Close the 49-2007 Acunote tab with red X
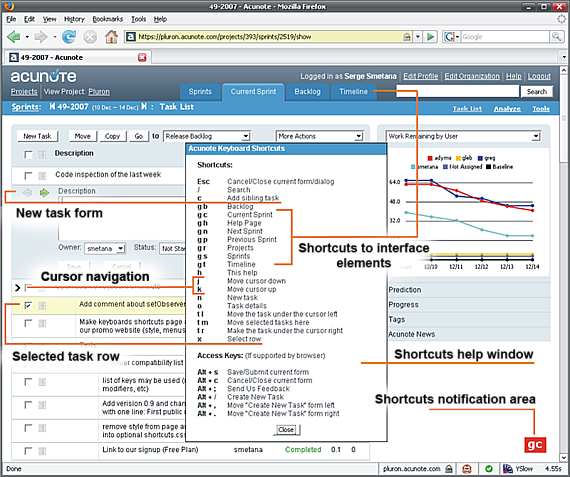The width and height of the screenshot is (570, 477). pyautogui.click(x=142, y=57)
